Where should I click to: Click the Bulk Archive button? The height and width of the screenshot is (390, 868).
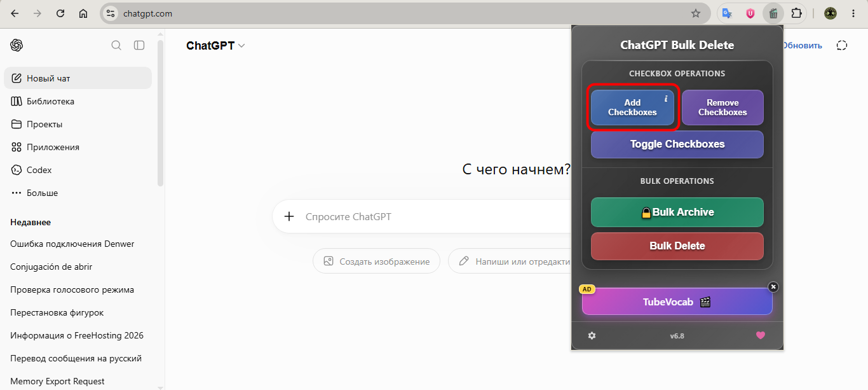[x=677, y=212]
